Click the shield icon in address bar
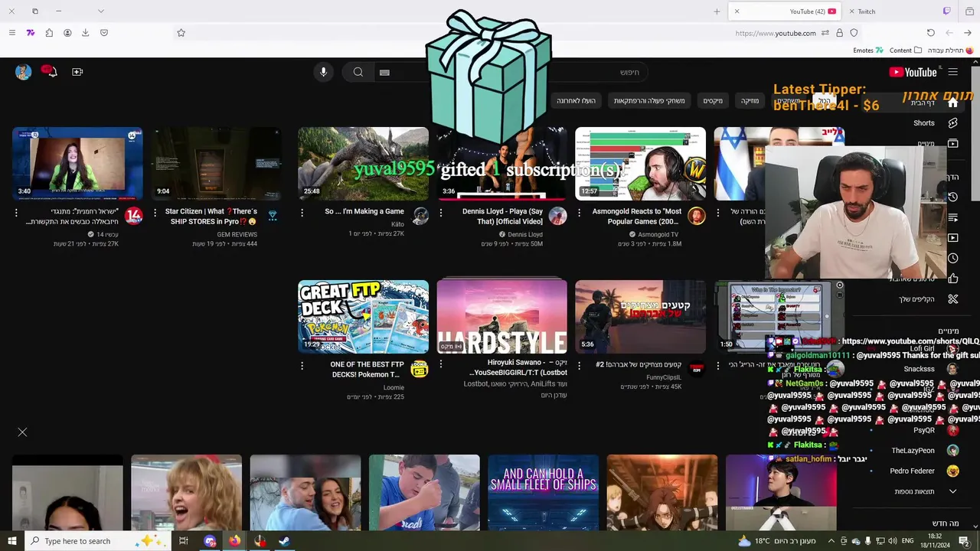Image resolution: width=980 pixels, height=551 pixels. click(854, 33)
